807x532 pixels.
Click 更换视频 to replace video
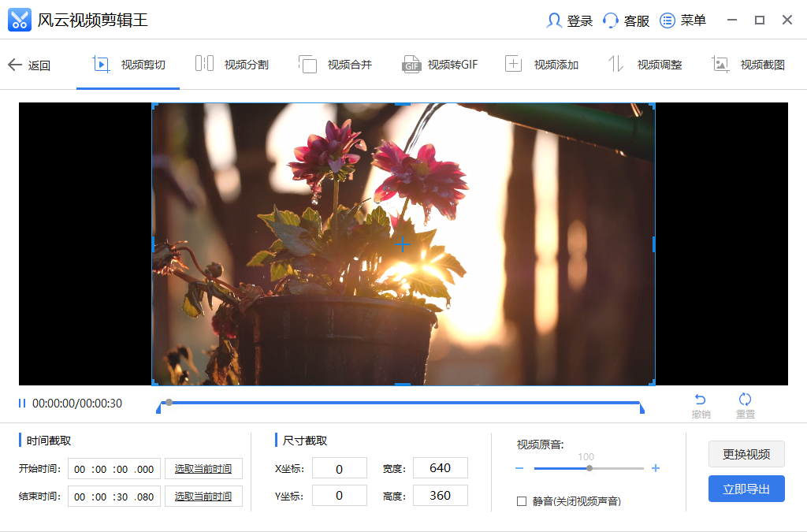coord(746,454)
